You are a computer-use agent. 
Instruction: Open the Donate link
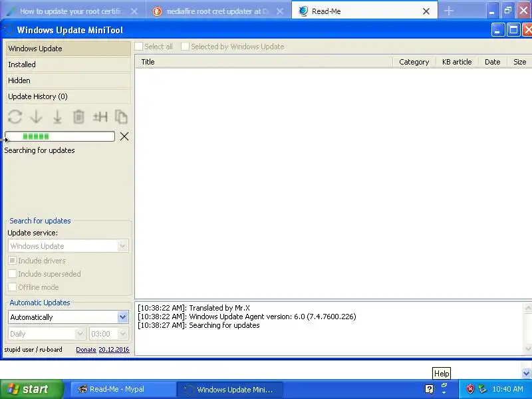pos(86,350)
